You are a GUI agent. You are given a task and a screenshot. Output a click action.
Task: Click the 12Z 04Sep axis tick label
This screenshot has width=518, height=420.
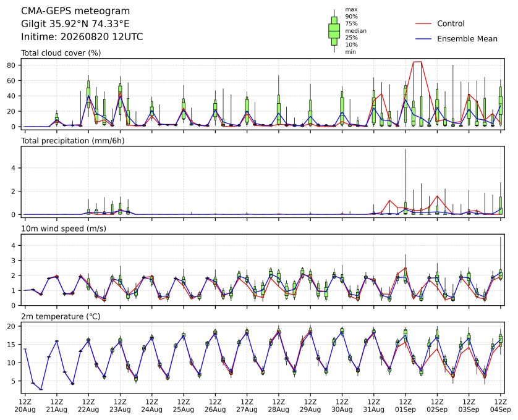click(x=501, y=406)
